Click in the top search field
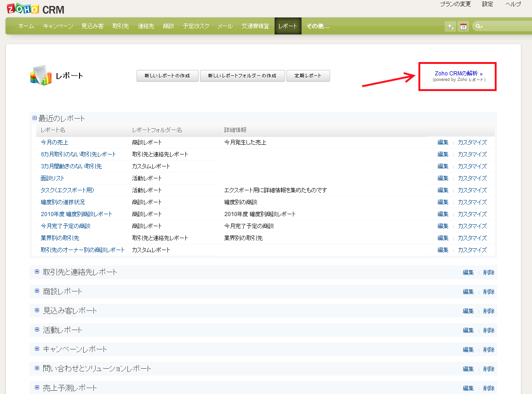Screen dimensions: 532x394 tap(506, 26)
